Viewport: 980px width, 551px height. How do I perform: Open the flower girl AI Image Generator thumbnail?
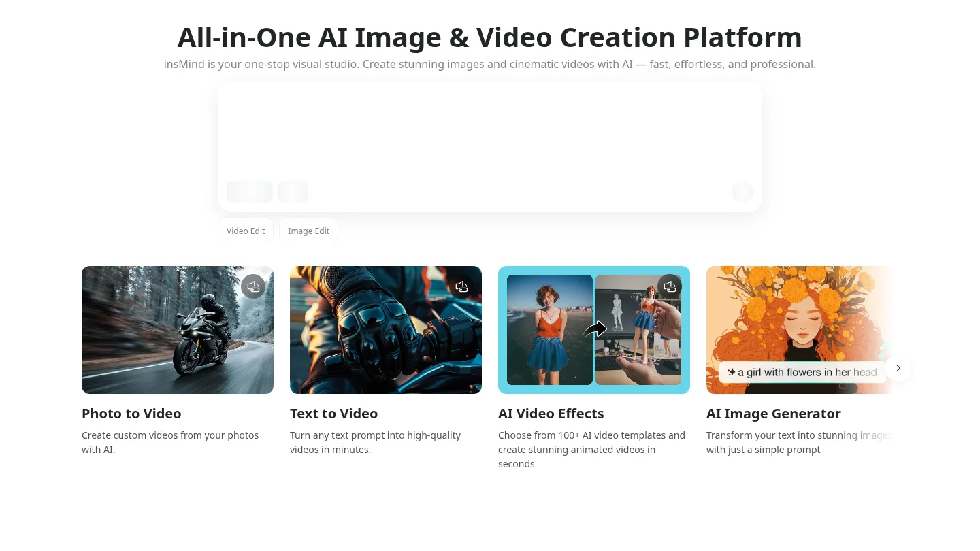[x=799, y=330]
